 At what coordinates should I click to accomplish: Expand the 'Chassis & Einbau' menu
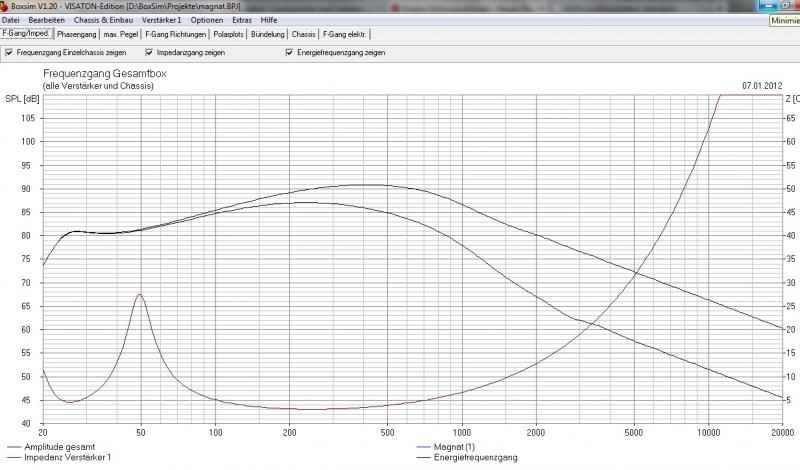tap(104, 20)
